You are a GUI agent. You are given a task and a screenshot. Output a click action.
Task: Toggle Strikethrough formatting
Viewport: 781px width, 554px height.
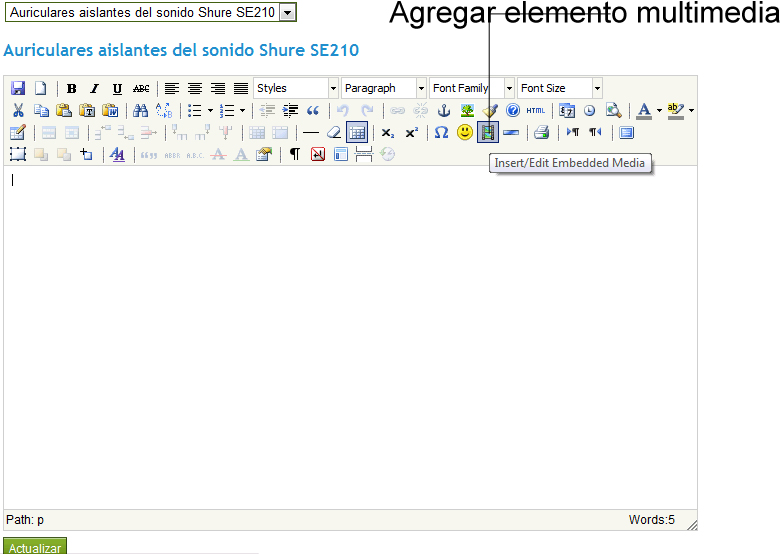(141, 89)
